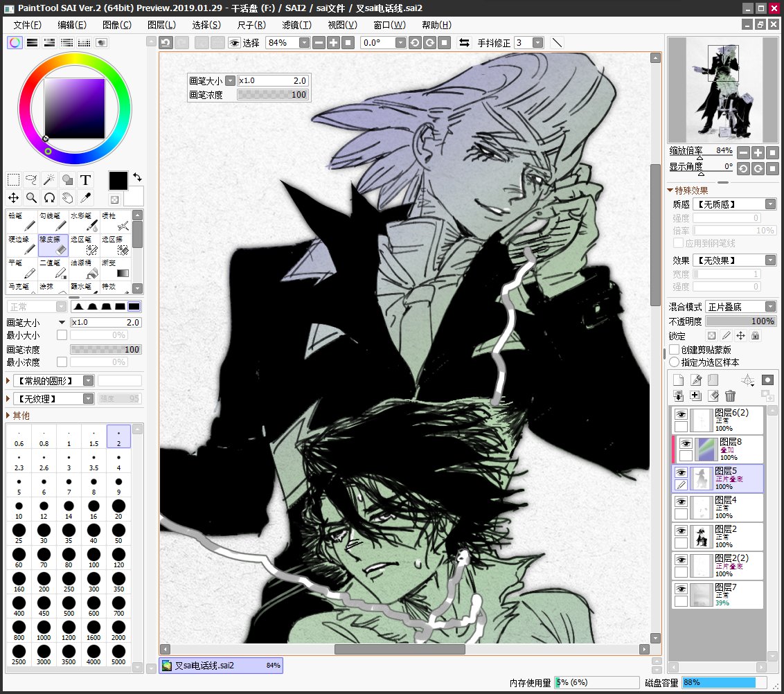Select brush size preset 10
The height and width of the screenshot is (694, 784).
coord(19,510)
